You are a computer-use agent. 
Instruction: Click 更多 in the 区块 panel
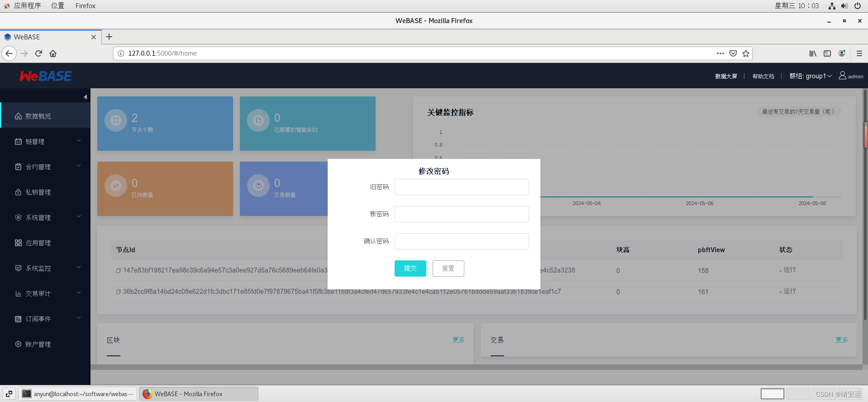point(458,340)
